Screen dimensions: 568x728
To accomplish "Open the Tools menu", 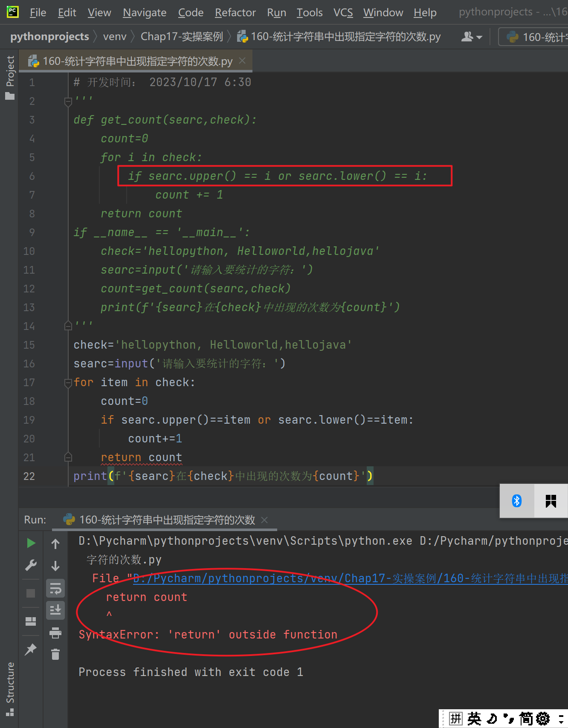I will [310, 12].
